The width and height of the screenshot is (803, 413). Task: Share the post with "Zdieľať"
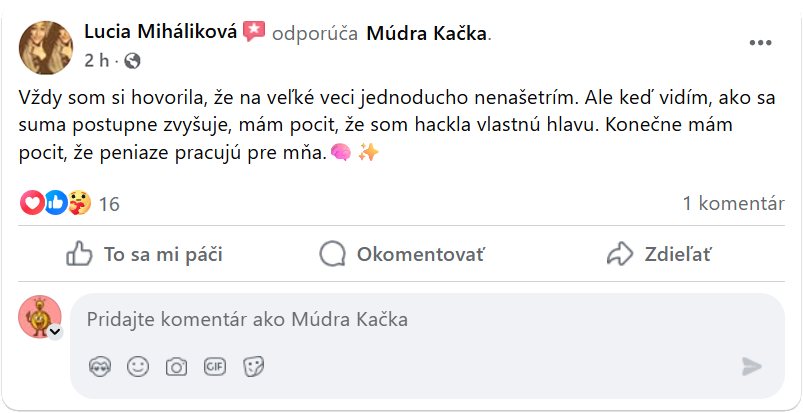coord(659,254)
